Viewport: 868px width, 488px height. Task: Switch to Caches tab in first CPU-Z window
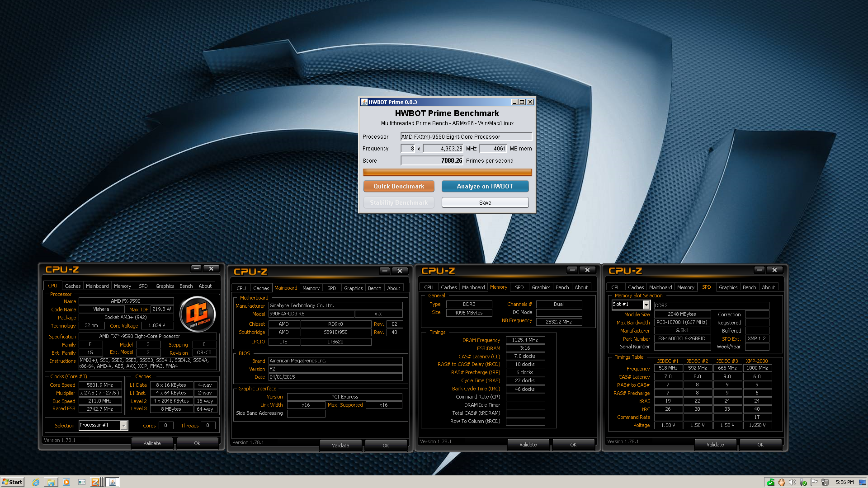coord(72,286)
